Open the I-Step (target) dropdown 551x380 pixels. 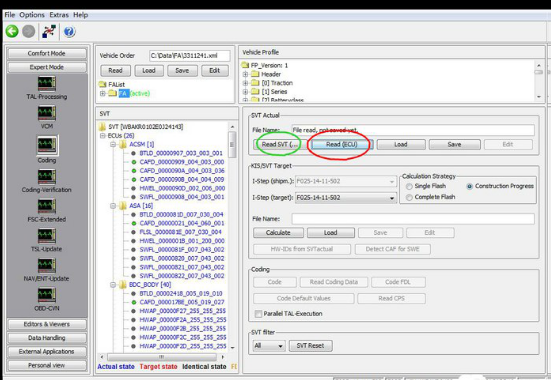[x=392, y=198]
